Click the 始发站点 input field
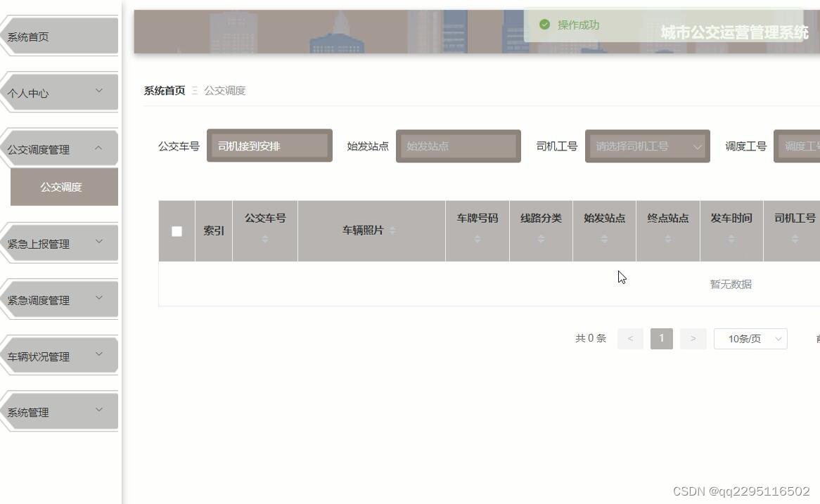 (458, 146)
